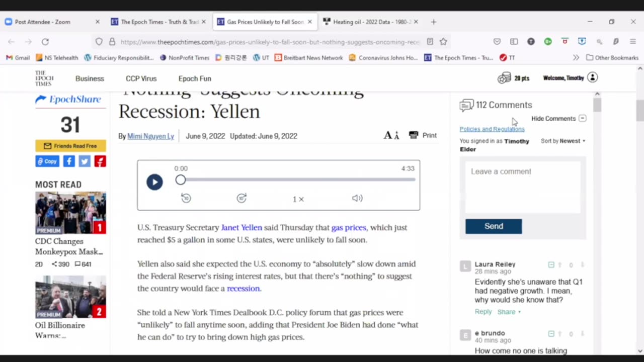The image size is (644, 362).
Task: Click the URL address bar
Action: click(x=269, y=42)
